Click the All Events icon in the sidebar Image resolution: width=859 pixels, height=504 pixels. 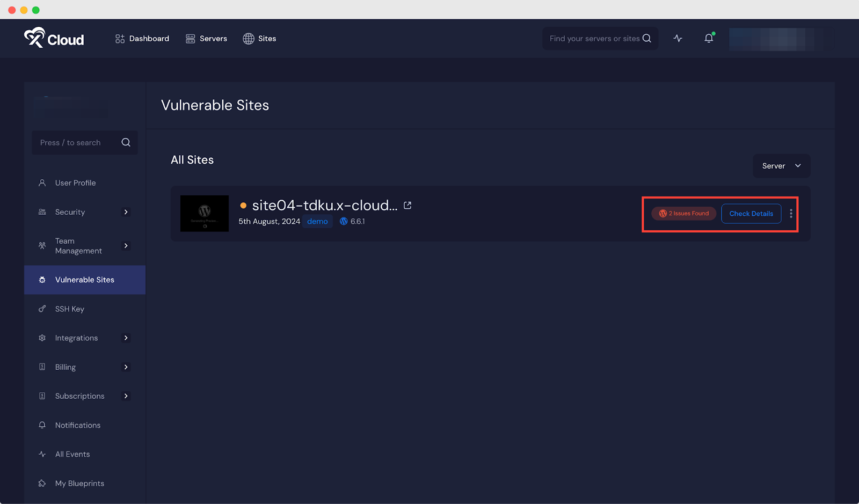42,454
